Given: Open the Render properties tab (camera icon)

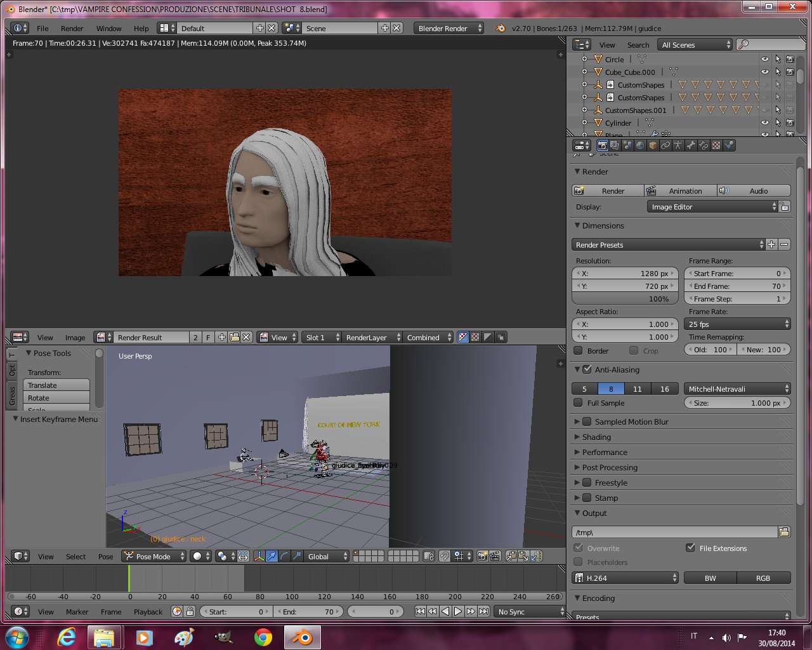Looking at the screenshot, I should click(602, 145).
